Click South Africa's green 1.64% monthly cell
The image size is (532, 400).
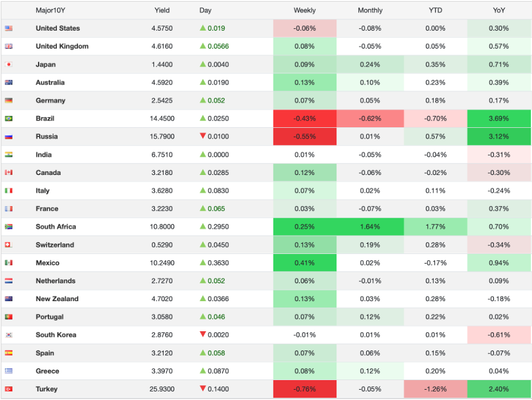[x=370, y=227]
